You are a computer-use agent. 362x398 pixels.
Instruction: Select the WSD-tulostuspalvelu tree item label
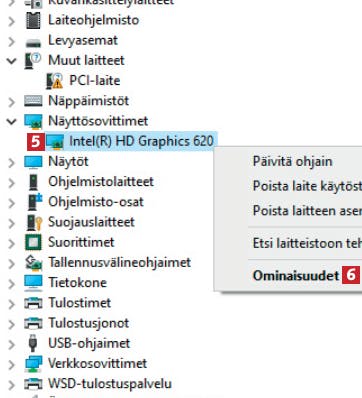(110, 384)
